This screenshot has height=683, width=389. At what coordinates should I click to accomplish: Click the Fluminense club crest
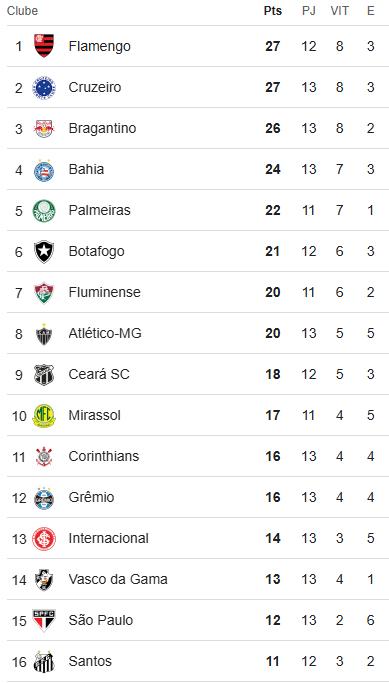pos(44,292)
